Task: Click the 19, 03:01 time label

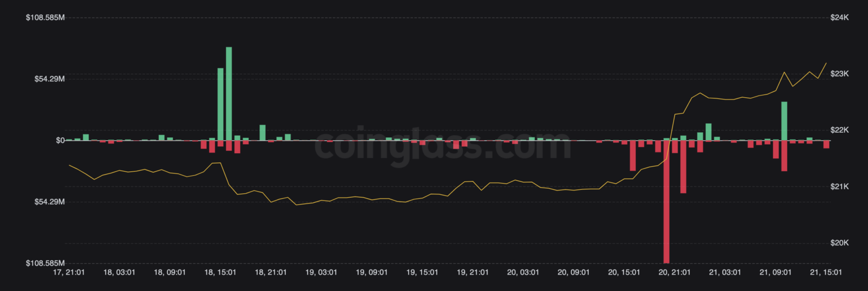Action: [x=322, y=272]
